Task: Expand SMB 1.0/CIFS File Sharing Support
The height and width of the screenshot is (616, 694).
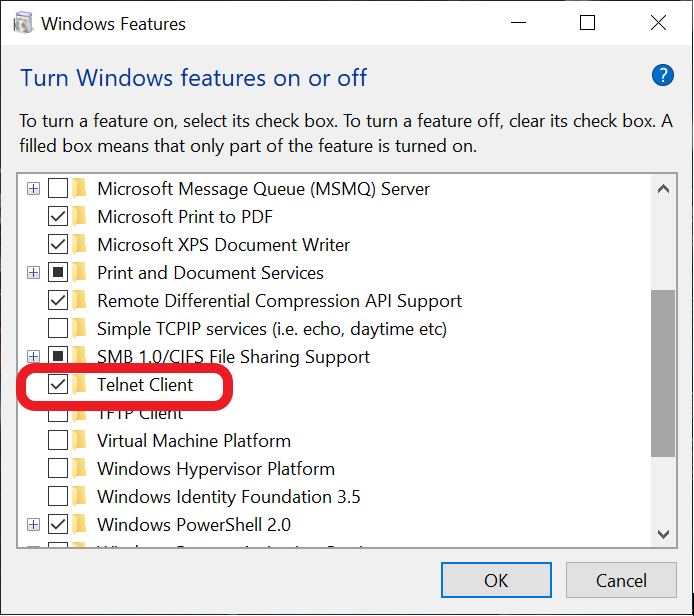Action: (34, 357)
